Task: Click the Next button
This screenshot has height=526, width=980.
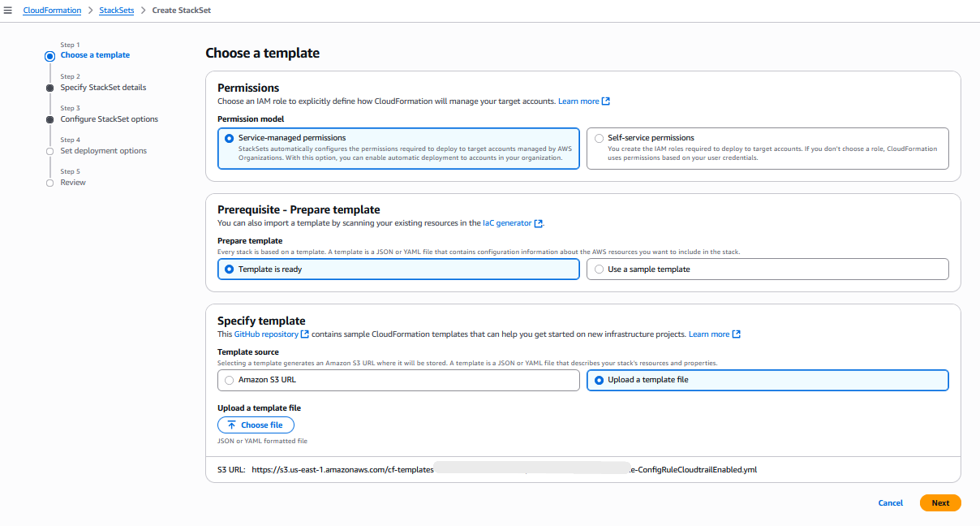Action: click(x=940, y=502)
